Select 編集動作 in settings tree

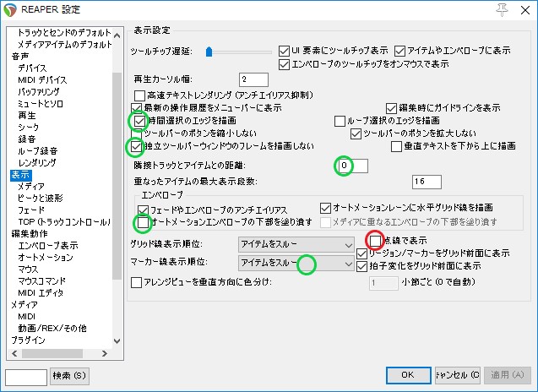pos(30,234)
